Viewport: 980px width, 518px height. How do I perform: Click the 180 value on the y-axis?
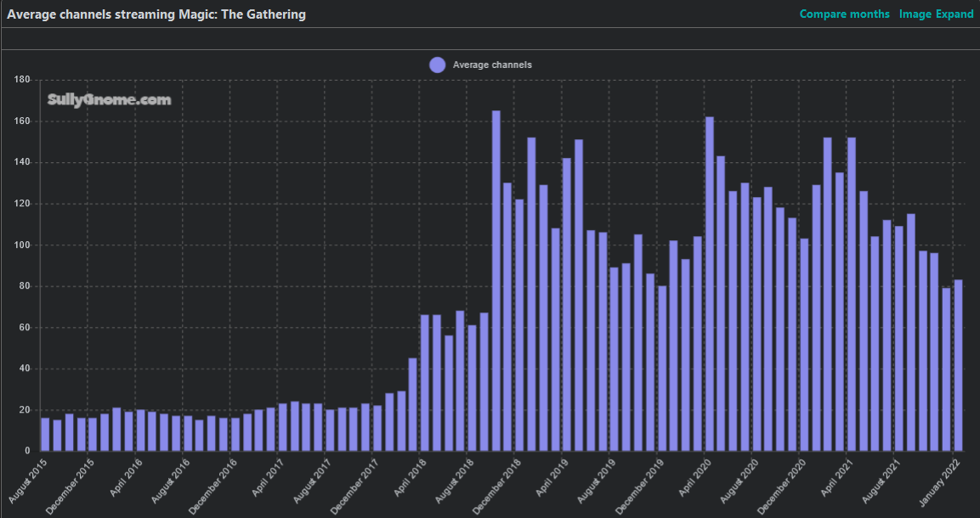[23, 79]
